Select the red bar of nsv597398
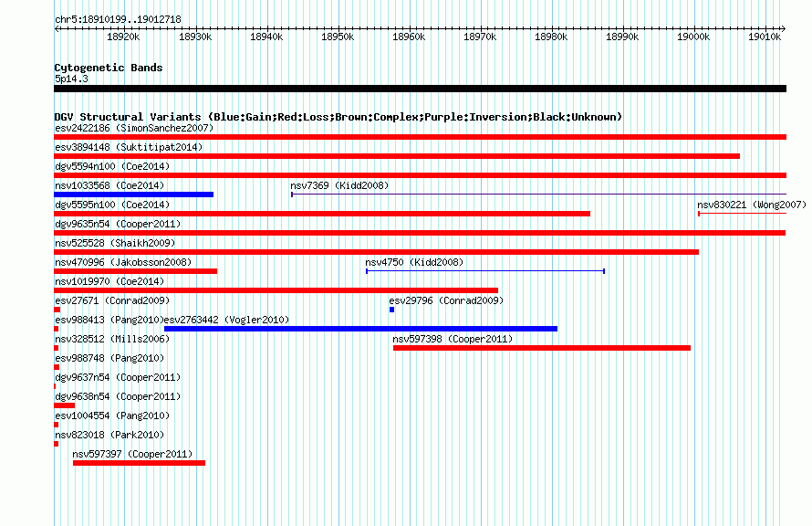812x526 pixels. 542,348
